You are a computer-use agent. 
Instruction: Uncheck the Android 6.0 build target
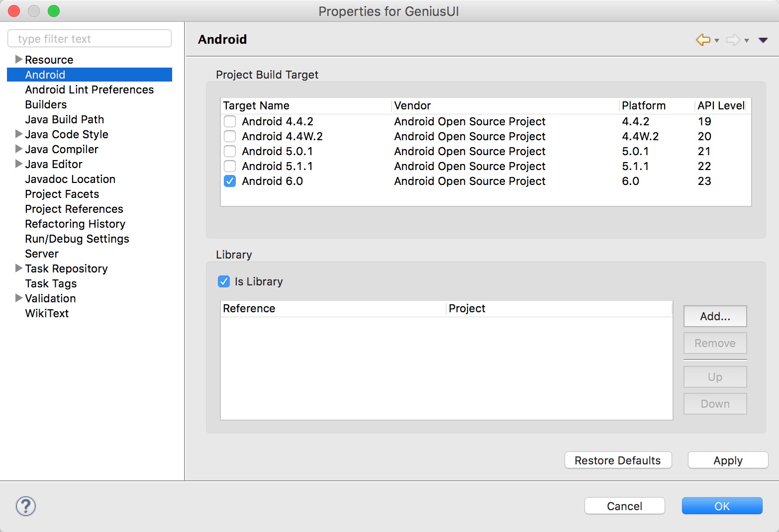click(230, 181)
